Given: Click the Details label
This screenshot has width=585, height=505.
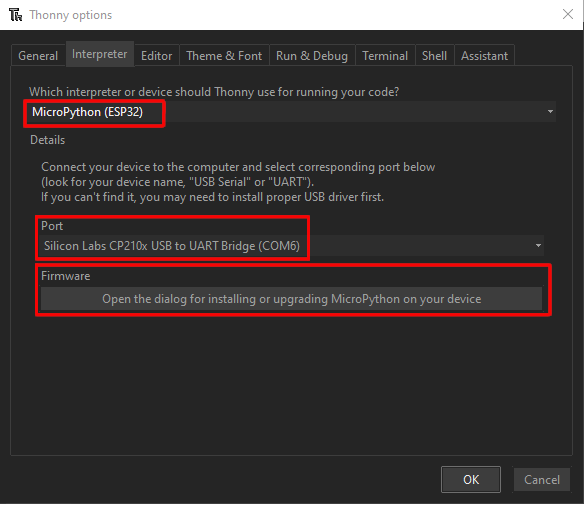Looking at the screenshot, I should coord(47,140).
